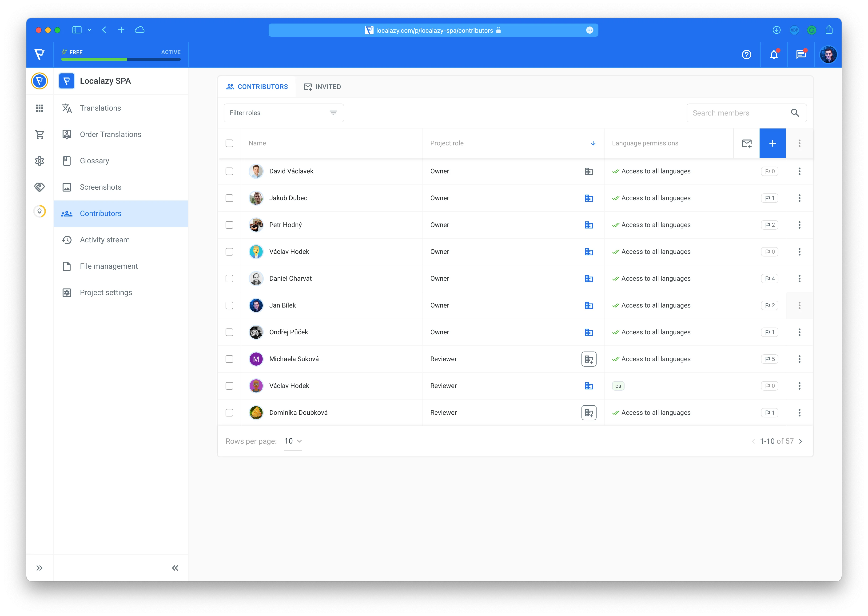Click the blue add contributor plus button
This screenshot has width=868, height=616.
[772, 143]
